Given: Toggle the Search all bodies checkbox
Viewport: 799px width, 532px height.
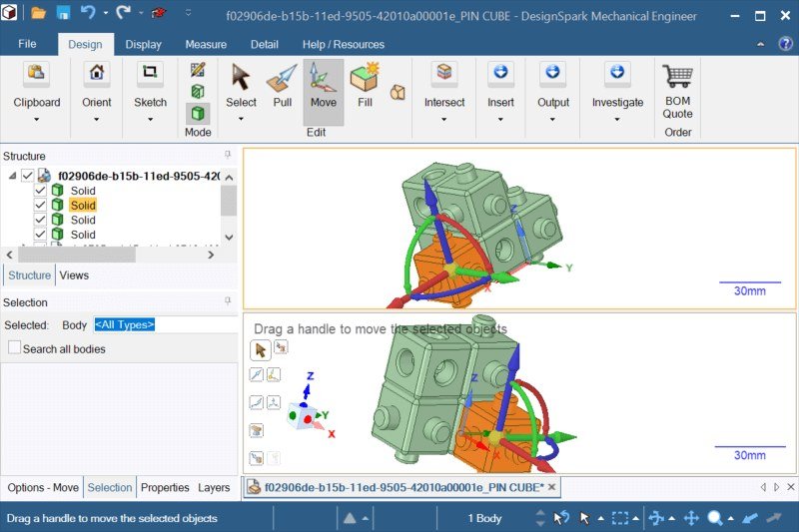Looking at the screenshot, I should [15, 348].
